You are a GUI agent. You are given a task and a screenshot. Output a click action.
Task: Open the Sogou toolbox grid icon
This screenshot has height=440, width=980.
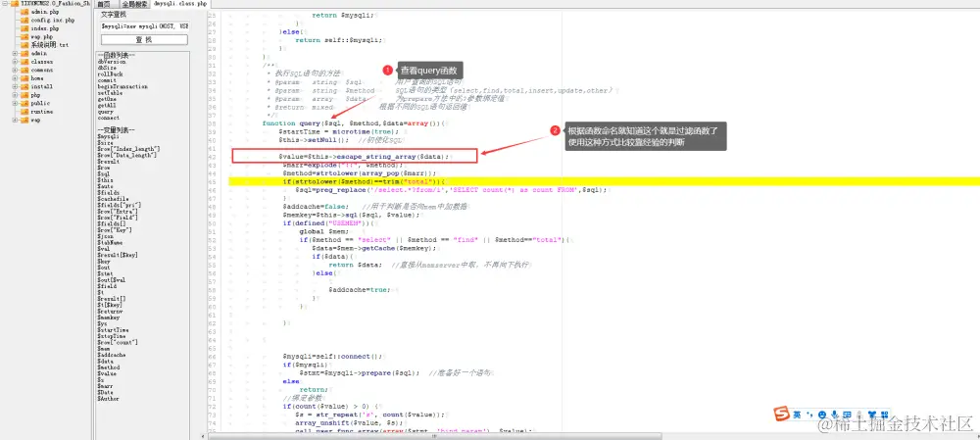[884, 415]
